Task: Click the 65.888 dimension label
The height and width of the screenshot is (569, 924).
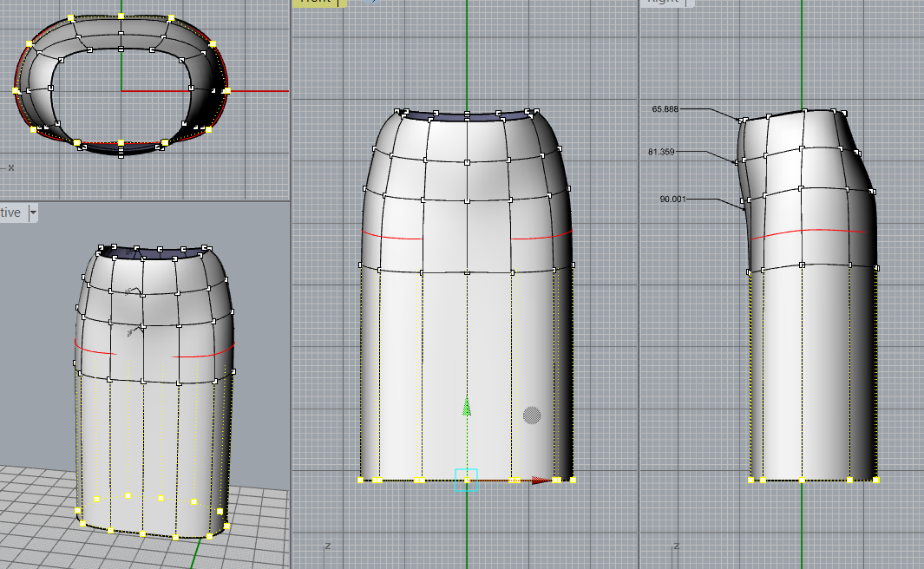Action: click(x=665, y=109)
